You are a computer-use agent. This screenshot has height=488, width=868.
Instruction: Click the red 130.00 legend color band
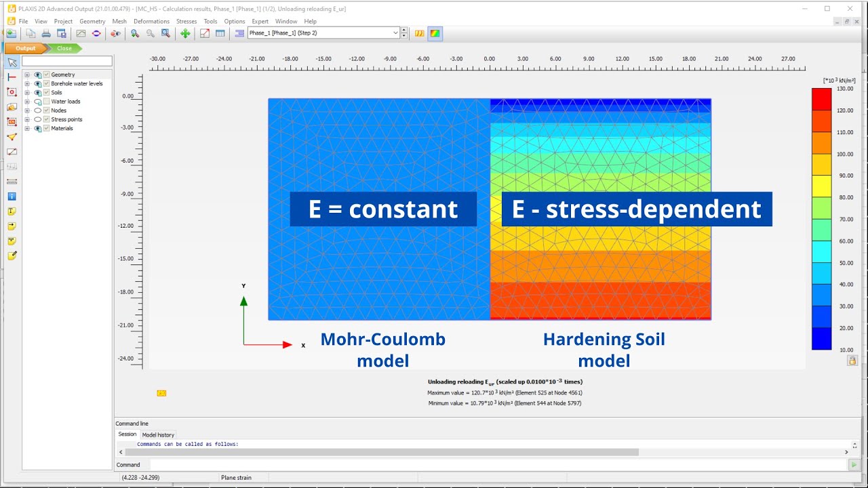(821, 99)
